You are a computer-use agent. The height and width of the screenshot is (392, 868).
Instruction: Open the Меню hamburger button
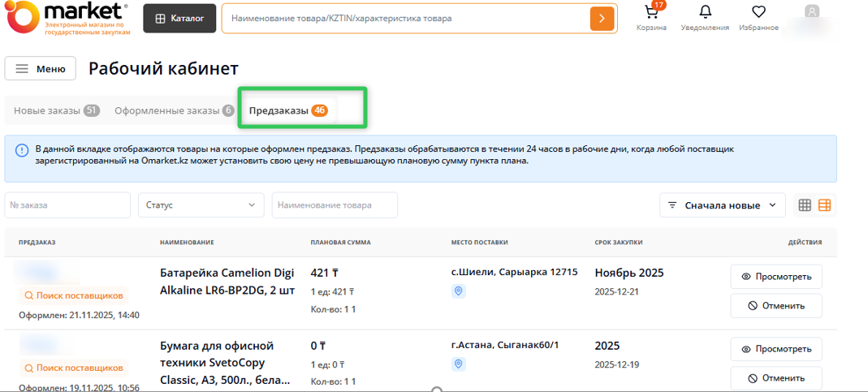point(41,69)
